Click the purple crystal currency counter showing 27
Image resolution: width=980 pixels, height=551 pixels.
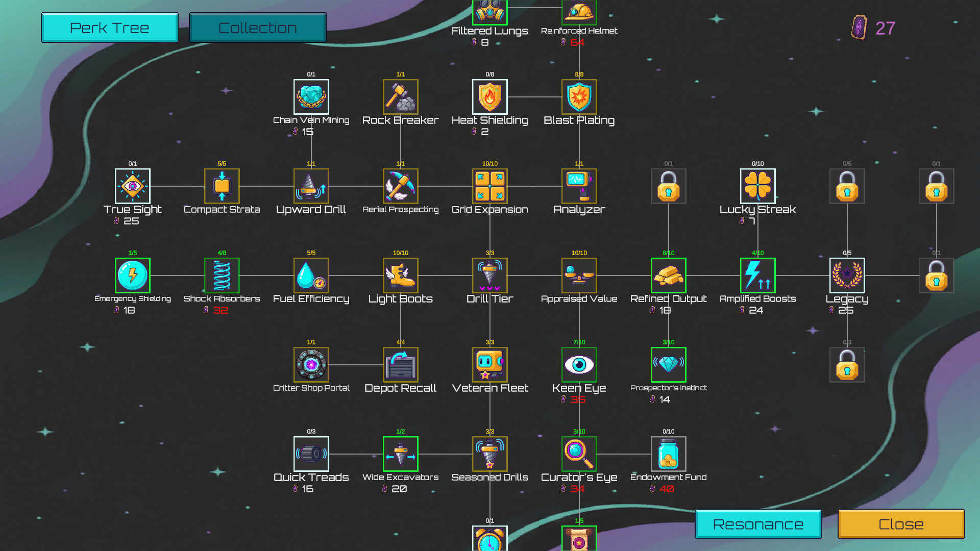pos(873,28)
